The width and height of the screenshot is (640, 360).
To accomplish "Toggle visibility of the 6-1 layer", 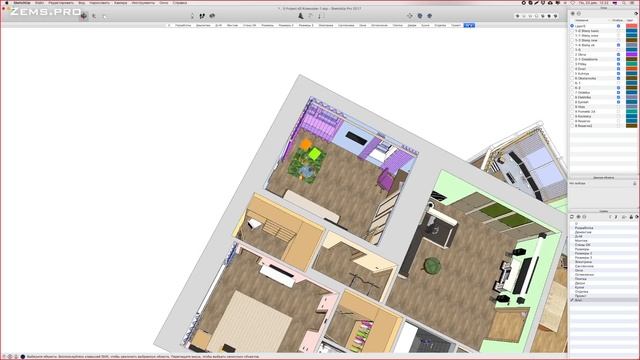I will tap(618, 83).
